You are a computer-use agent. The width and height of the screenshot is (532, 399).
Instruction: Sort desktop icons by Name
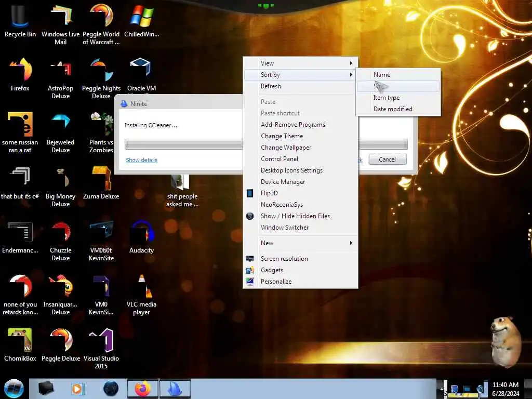(398, 75)
